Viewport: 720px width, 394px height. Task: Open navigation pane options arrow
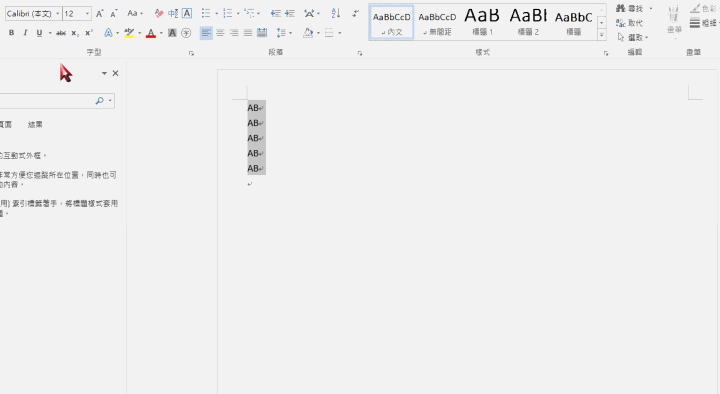[104, 73]
